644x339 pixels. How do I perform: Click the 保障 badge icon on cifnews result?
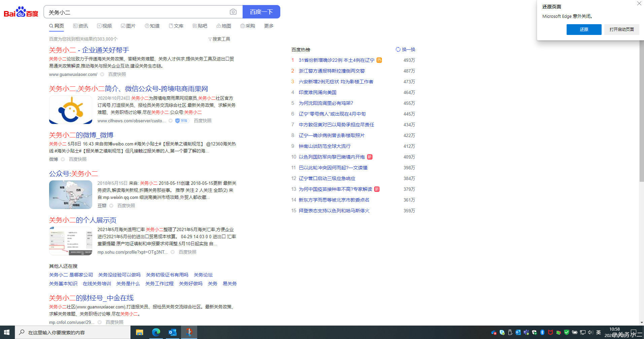[x=182, y=121]
